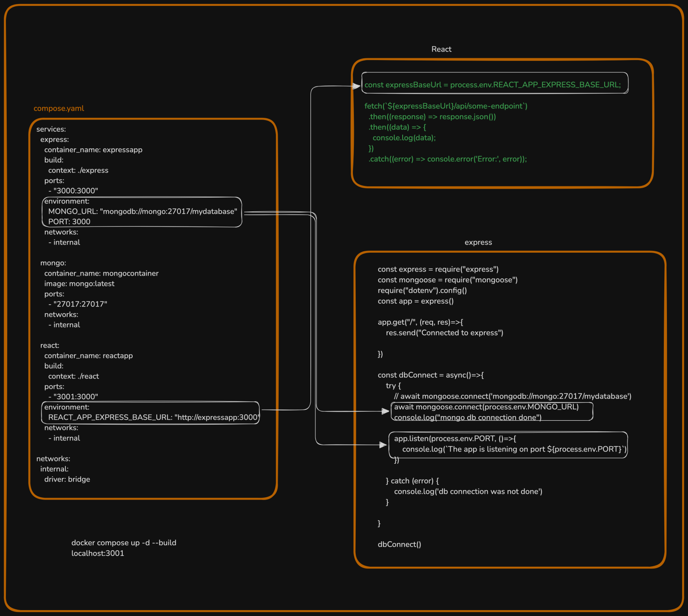The image size is (688, 616).
Task: Click the commented-out mongoose.connect line
Action: point(513,396)
